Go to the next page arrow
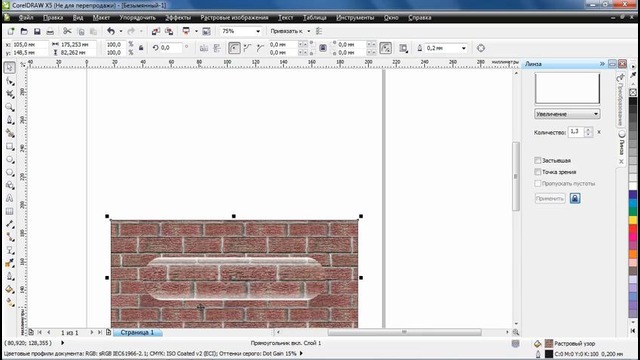The width and height of the screenshot is (640, 360). pyautogui.click(x=92, y=332)
